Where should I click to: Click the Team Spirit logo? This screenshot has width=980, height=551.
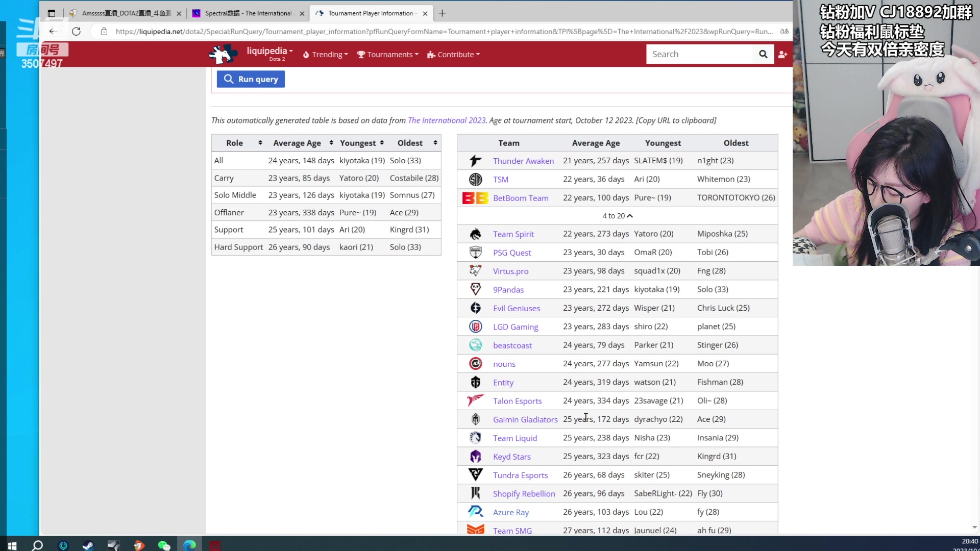[x=475, y=234]
